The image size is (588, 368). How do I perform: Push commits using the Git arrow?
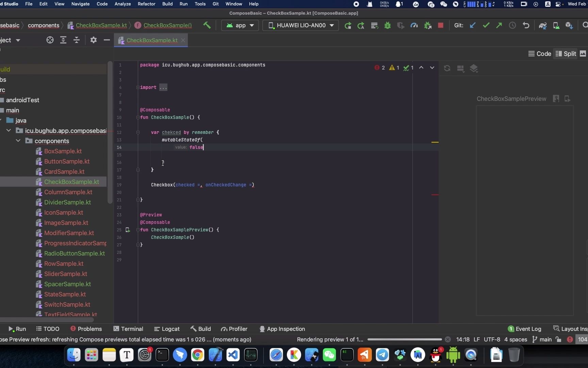[499, 25]
